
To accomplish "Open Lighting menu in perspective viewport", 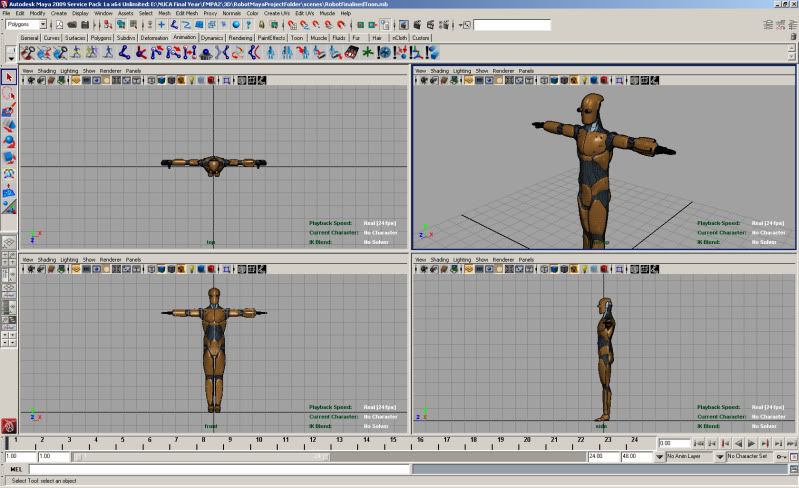I will pyautogui.click(x=461, y=71).
